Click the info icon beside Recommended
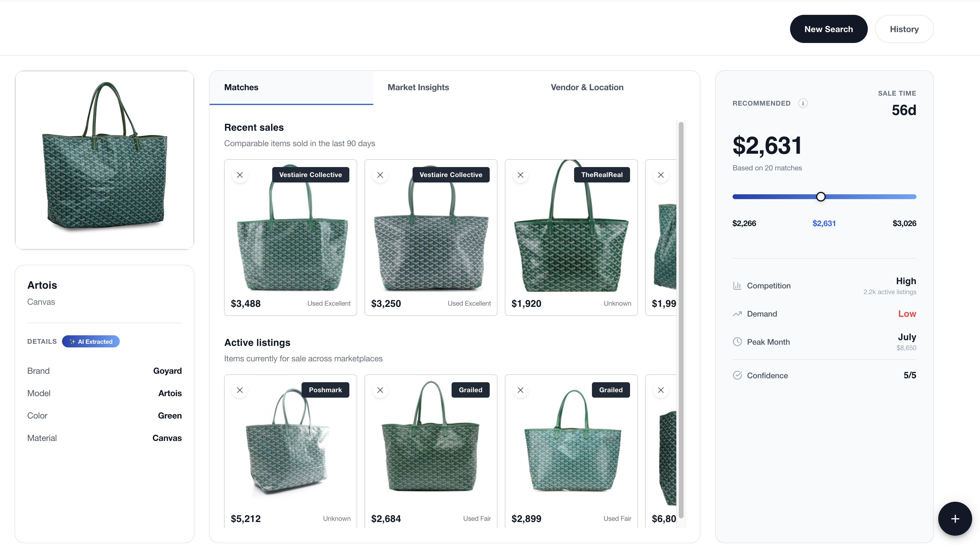This screenshot has width=980, height=555. pyautogui.click(x=802, y=103)
